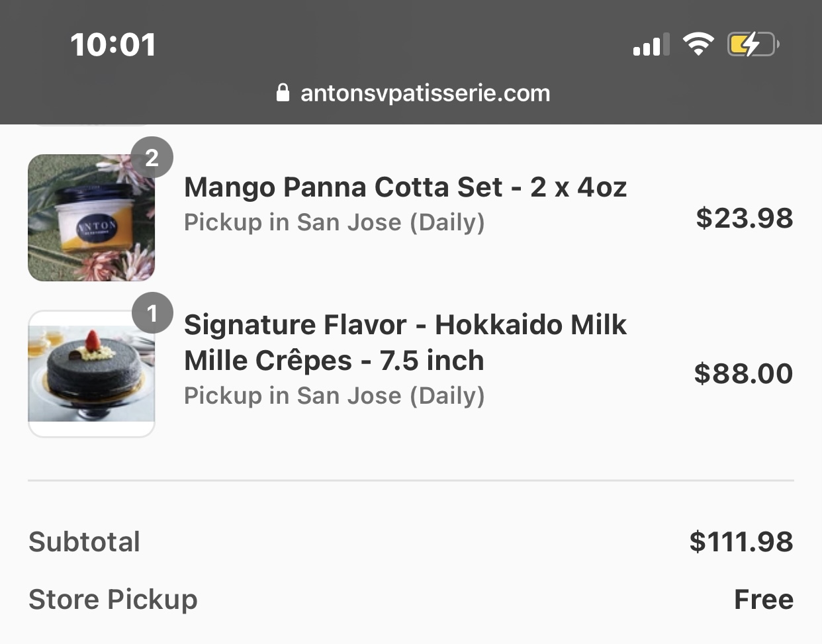822x644 pixels.
Task: Tap the Store Pickup label
Action: pos(113,599)
